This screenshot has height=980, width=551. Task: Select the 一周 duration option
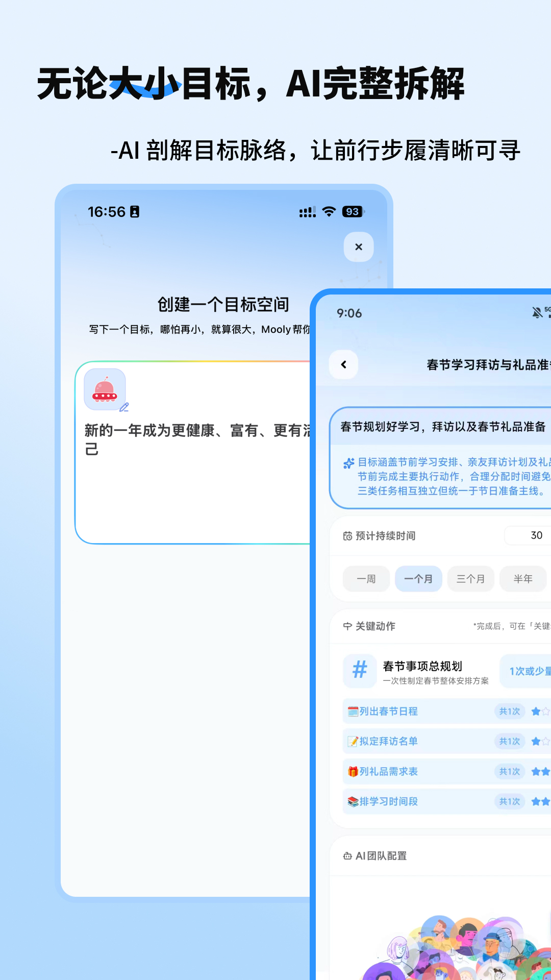[x=366, y=579]
